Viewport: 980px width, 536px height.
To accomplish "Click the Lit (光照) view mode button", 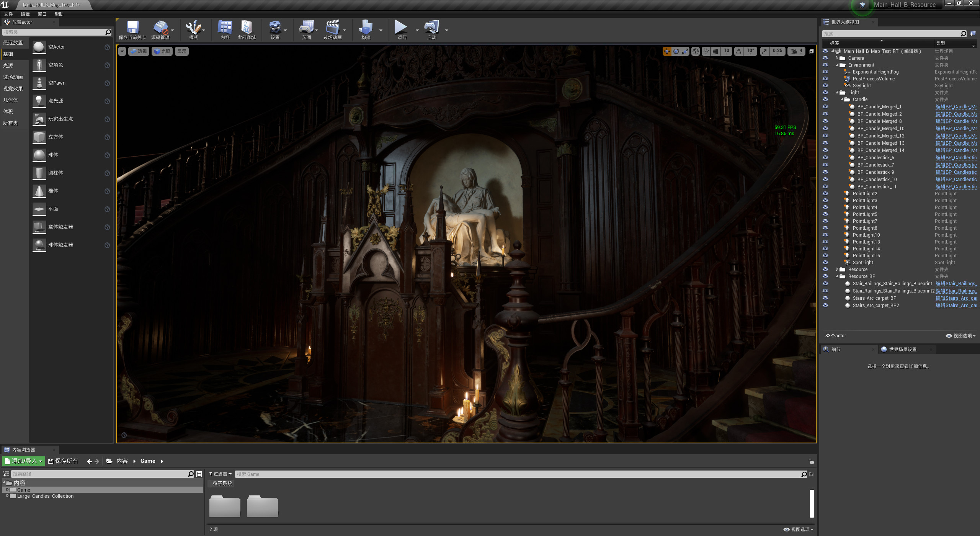I will (x=162, y=51).
